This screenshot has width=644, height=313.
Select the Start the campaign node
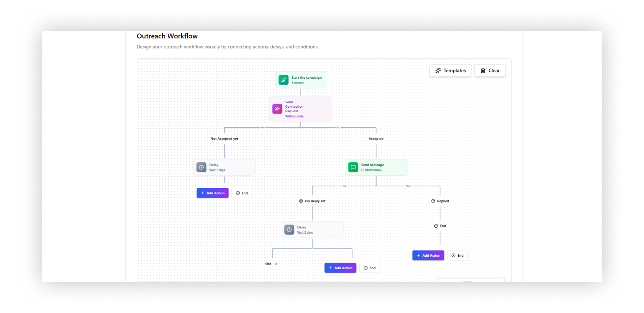pos(300,80)
